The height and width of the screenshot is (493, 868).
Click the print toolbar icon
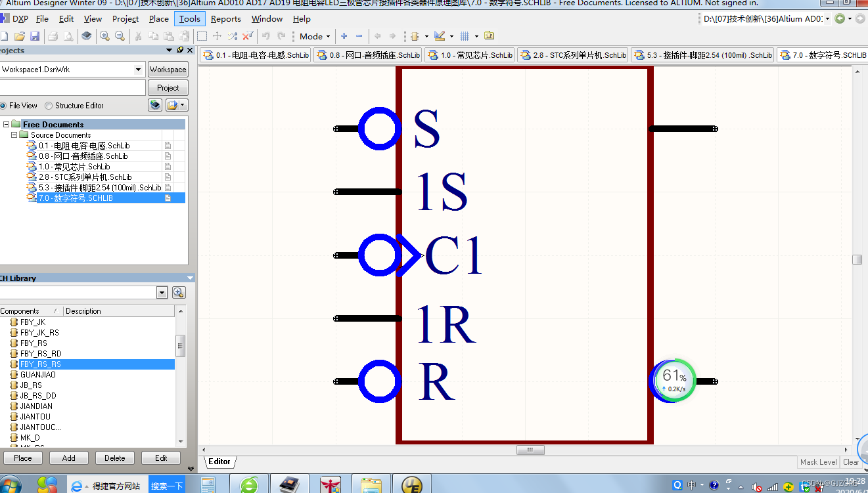point(53,36)
